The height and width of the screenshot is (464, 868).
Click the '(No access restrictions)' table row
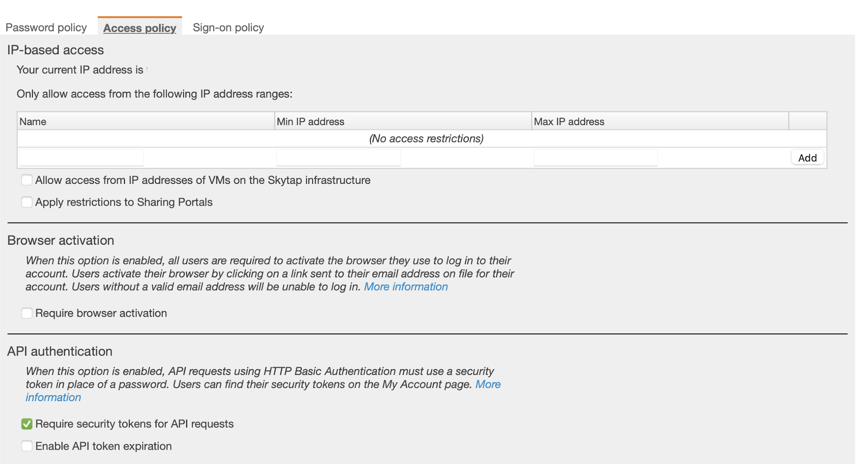click(426, 138)
